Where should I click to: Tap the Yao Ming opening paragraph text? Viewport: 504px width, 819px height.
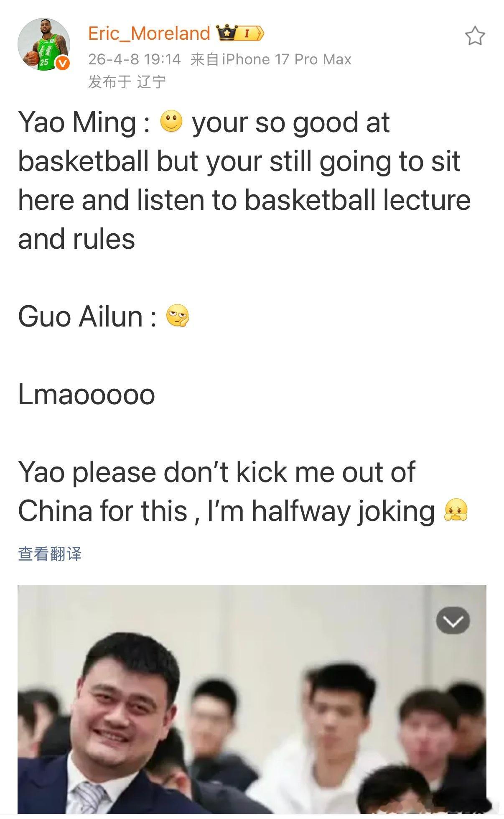(244, 181)
